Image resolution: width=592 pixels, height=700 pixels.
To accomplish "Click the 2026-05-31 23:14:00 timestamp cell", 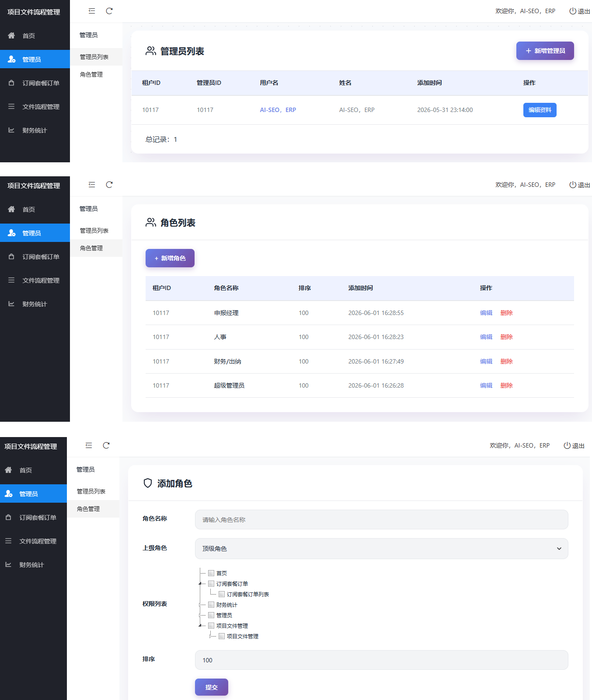I will [445, 110].
